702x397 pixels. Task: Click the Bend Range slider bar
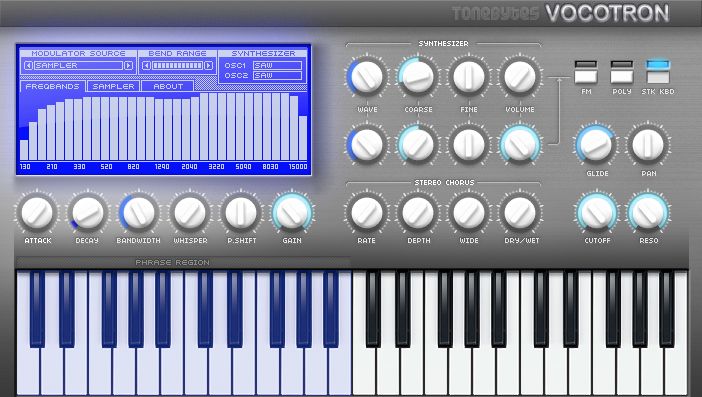177,66
